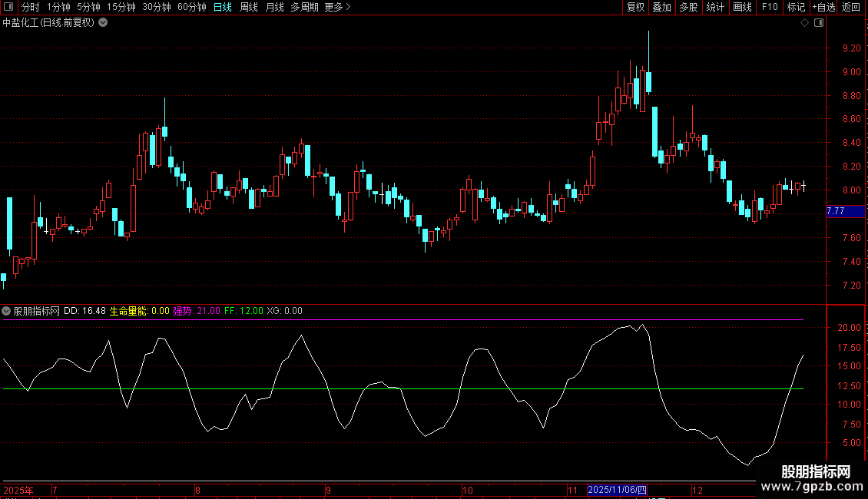This screenshot has height=499, width=868.
Task: Click the XG: 0.00 label
Action: 284,311
